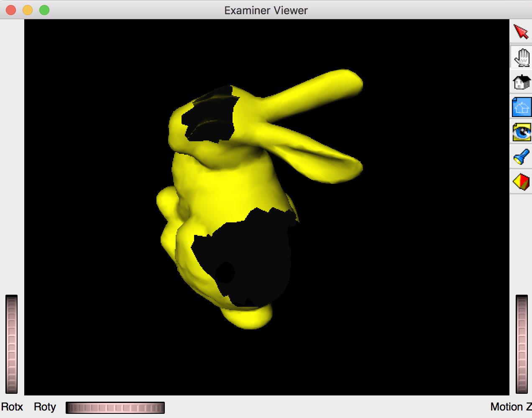Click the highlighted blue camera preset icon

pyautogui.click(x=521, y=107)
